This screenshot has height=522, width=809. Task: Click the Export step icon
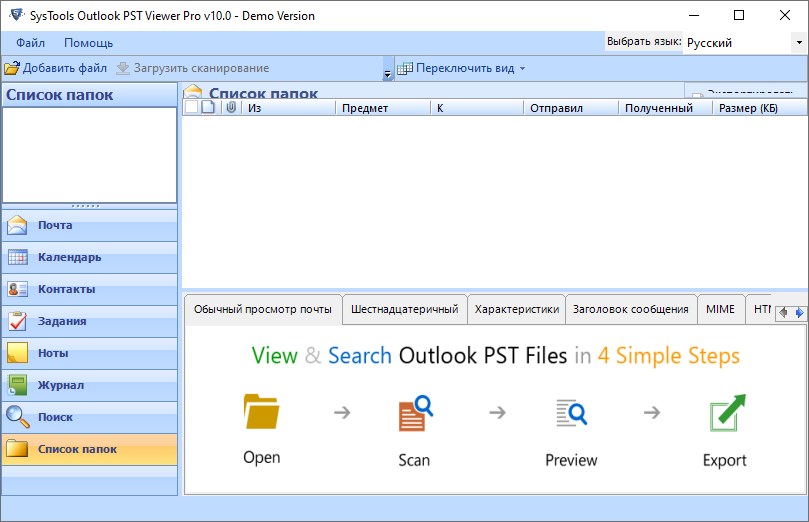(727, 413)
